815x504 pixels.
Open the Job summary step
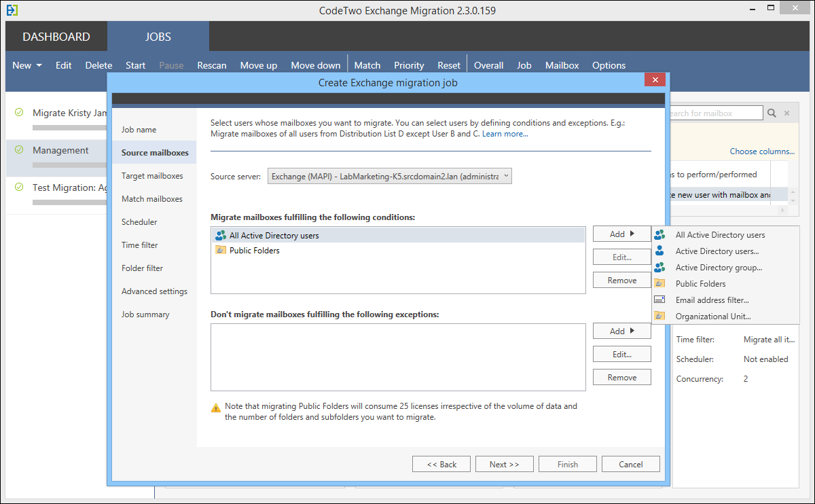coord(145,314)
